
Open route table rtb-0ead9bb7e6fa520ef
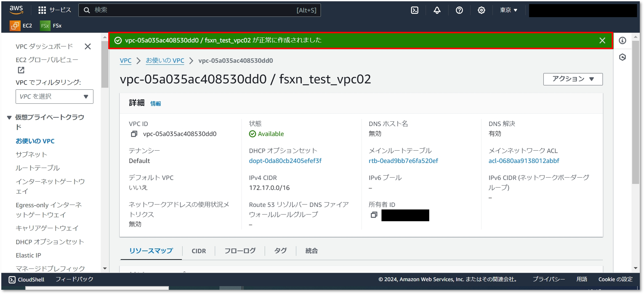tap(403, 161)
